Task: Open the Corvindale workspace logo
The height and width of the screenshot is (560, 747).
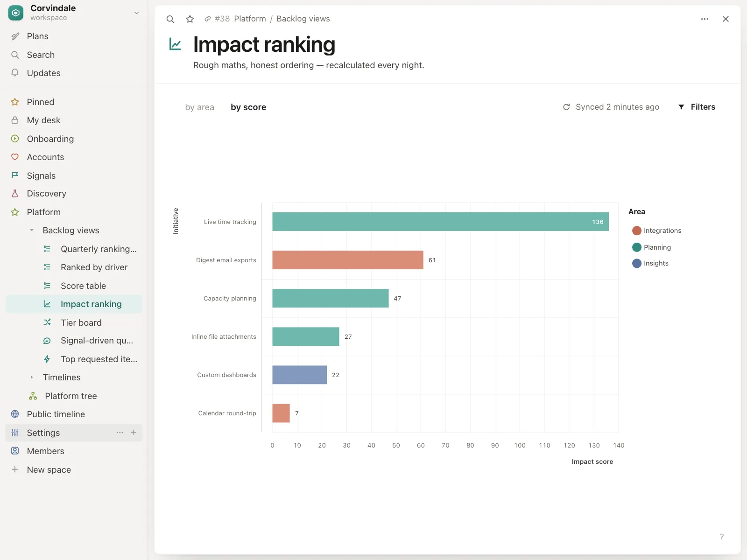Action: [x=15, y=13]
